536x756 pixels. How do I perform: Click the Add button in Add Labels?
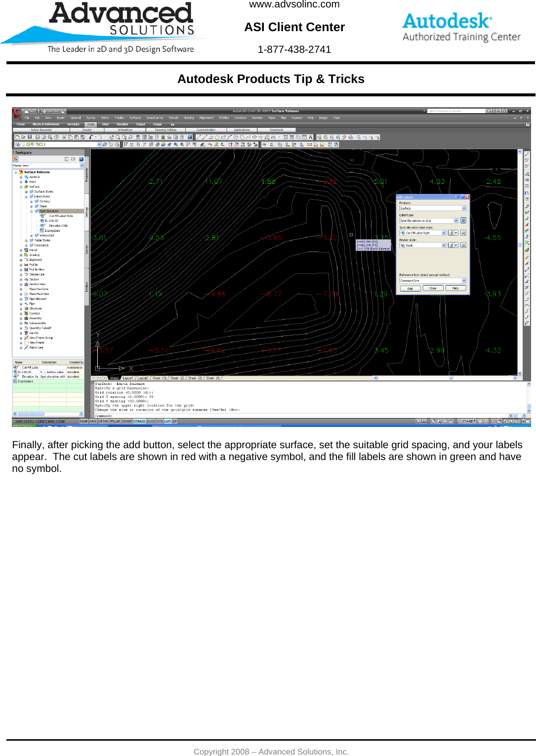411,288
